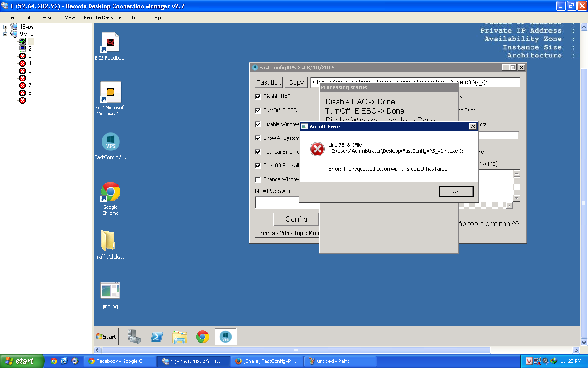Switch to the untitled - Paint taskbar window

click(x=340, y=361)
